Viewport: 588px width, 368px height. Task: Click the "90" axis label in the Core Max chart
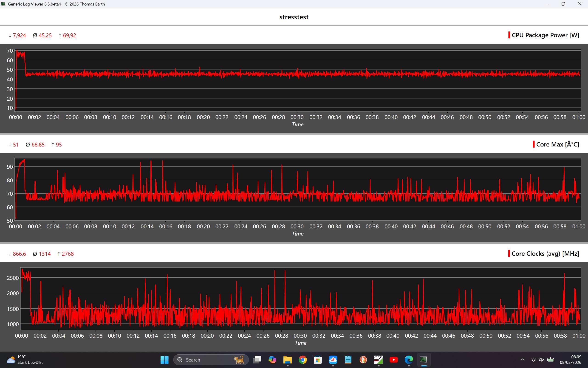click(x=10, y=167)
